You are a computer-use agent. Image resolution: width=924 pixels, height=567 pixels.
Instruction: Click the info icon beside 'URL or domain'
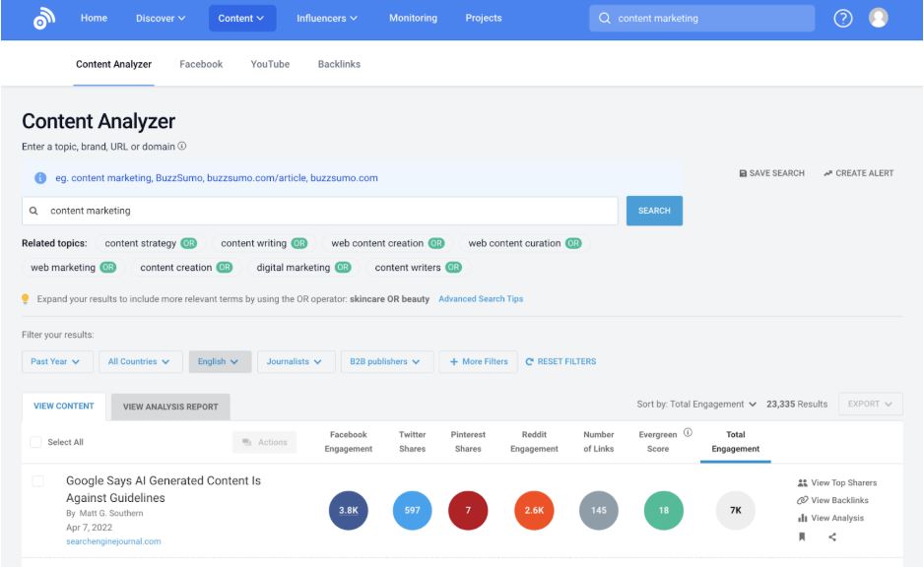182,146
